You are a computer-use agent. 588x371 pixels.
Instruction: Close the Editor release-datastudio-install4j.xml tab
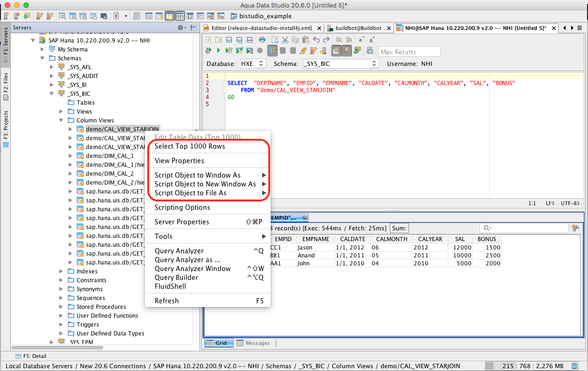click(x=318, y=28)
